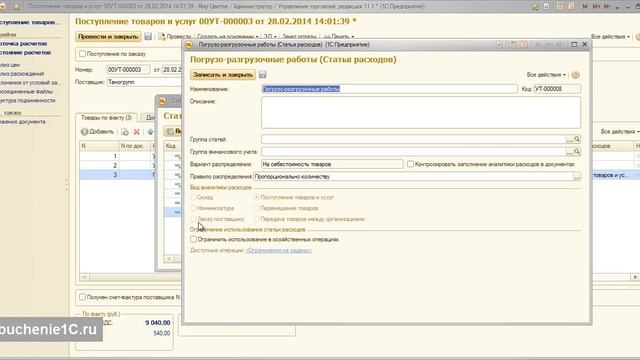Open the 'Создать на основании' dropdown
Screen dimensions: 640x360
click(227, 37)
